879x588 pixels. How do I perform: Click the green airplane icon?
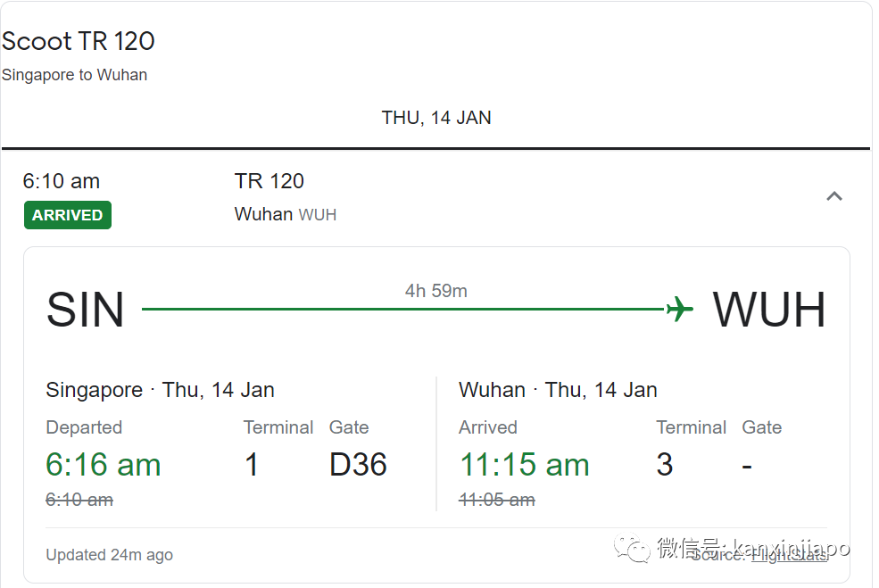click(679, 310)
